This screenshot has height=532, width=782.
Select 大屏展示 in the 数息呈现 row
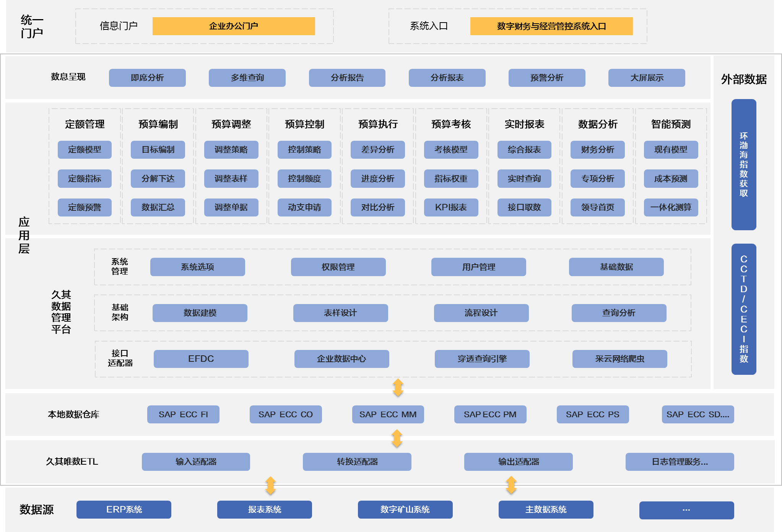[646, 78]
